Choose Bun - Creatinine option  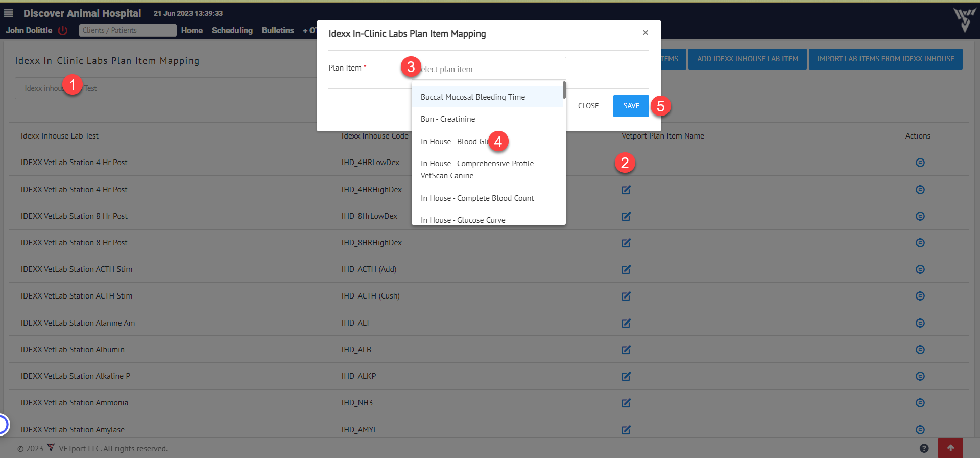[487, 119]
